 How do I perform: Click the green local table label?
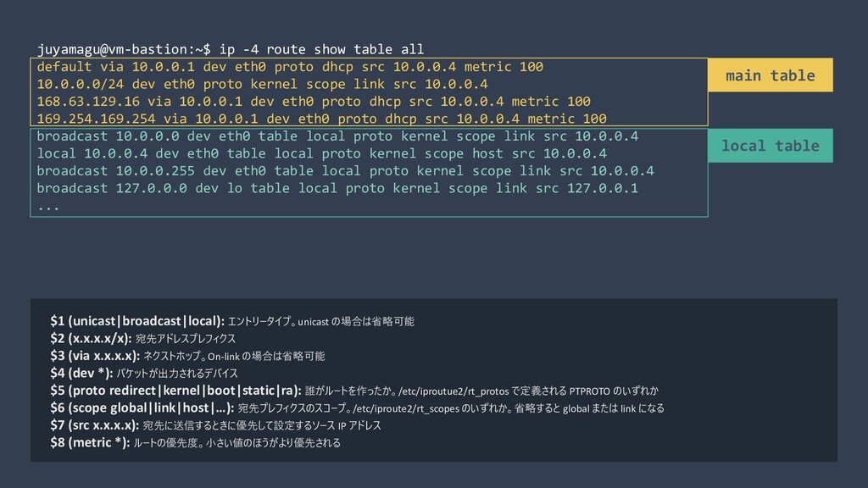[x=770, y=146]
